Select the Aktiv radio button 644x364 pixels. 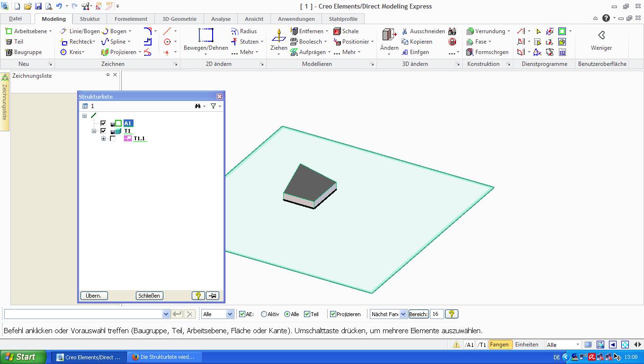tap(264, 314)
